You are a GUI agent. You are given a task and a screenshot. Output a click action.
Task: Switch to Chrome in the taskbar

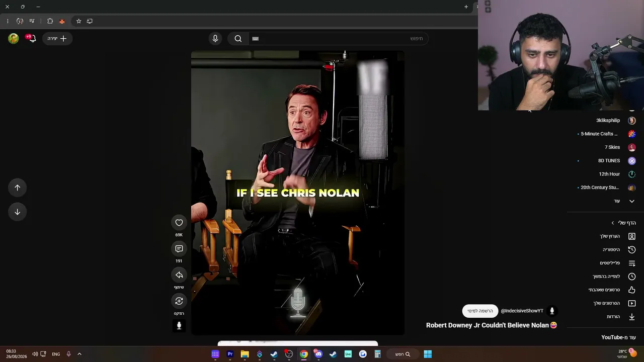tap(304, 354)
